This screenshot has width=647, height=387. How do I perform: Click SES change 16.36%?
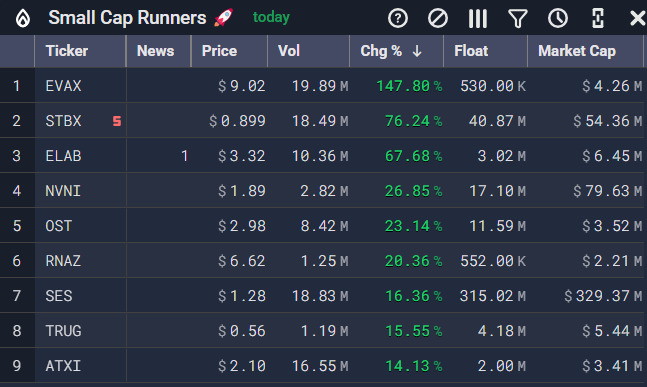click(413, 296)
